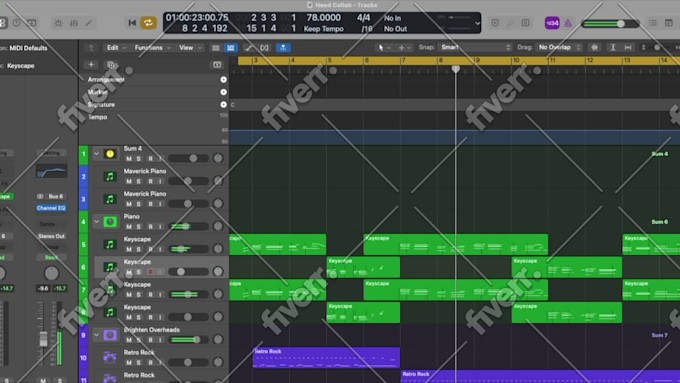Toggle Cycle mode with the yellow loop button
The width and height of the screenshot is (680, 383).
point(148,23)
